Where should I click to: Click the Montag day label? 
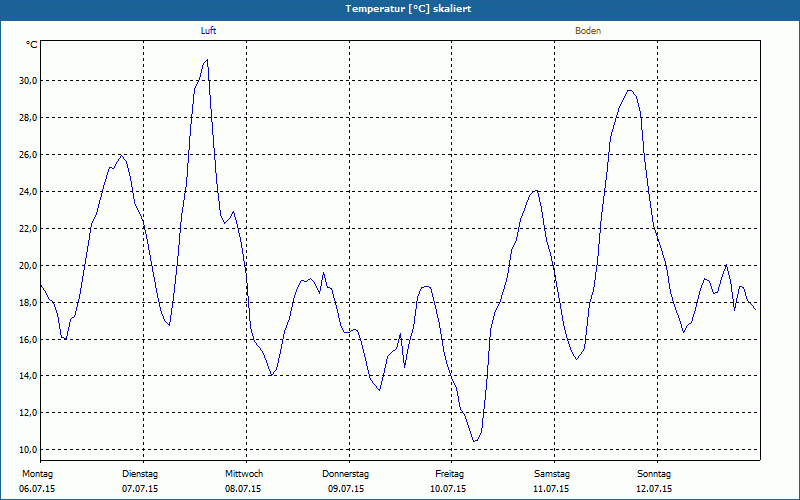37,474
